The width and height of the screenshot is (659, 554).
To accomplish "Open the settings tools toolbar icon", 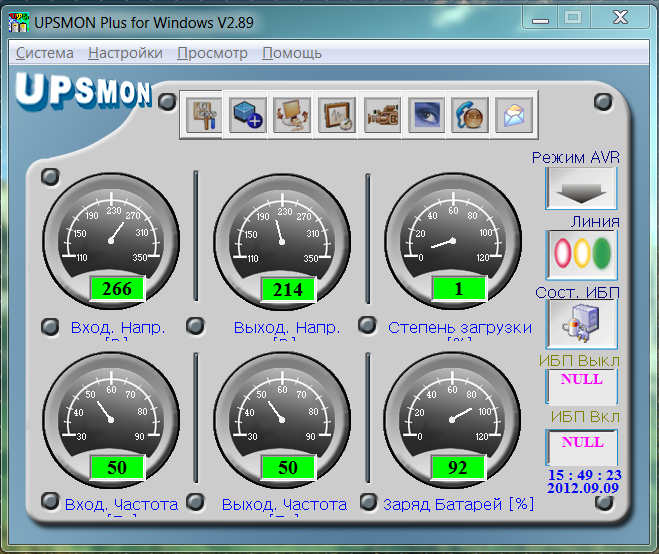I will click(204, 115).
